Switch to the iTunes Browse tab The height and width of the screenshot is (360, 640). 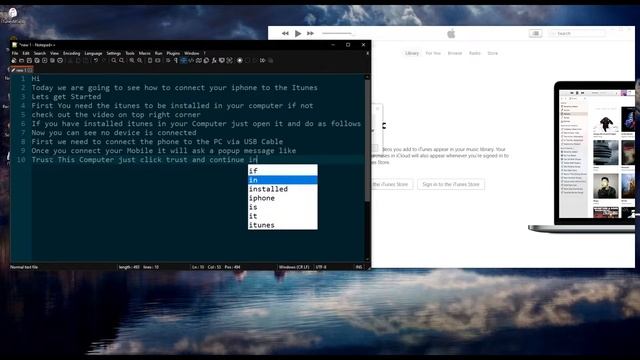pos(455,53)
